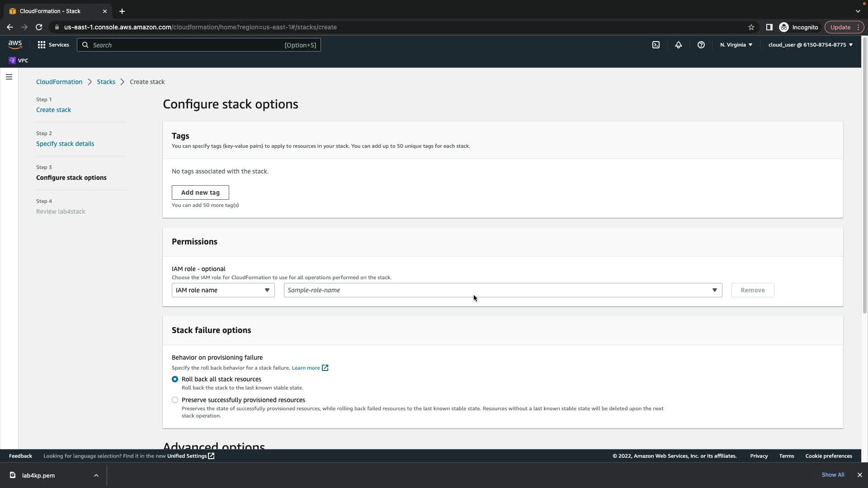Navigate to Stacks in the breadcrumb
This screenshot has height=488, width=868.
pyautogui.click(x=106, y=82)
